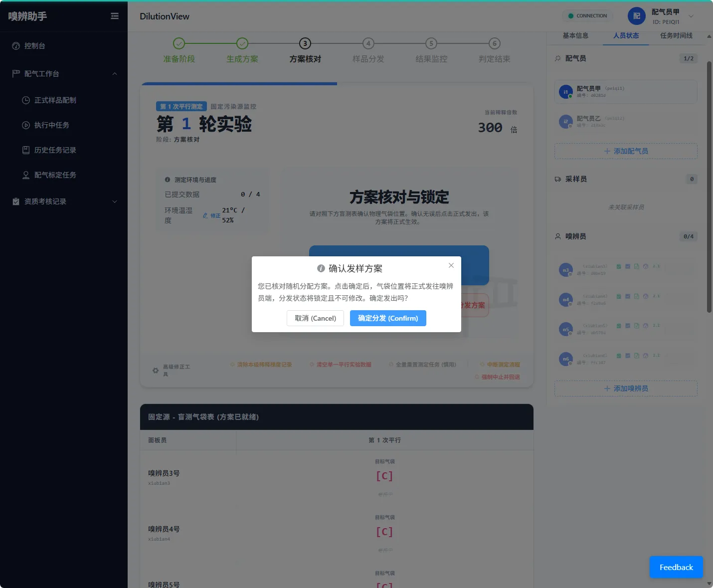Click green clipboard icon in xiubian3 row

click(619, 266)
